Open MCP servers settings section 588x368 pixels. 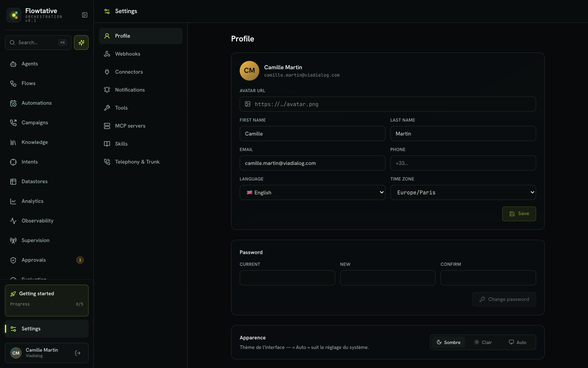click(140, 126)
